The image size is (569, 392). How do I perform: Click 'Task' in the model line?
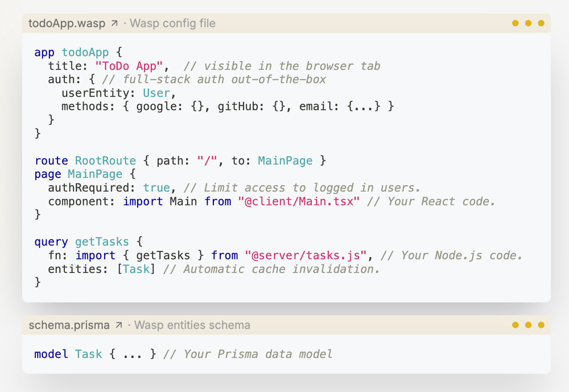(x=89, y=354)
